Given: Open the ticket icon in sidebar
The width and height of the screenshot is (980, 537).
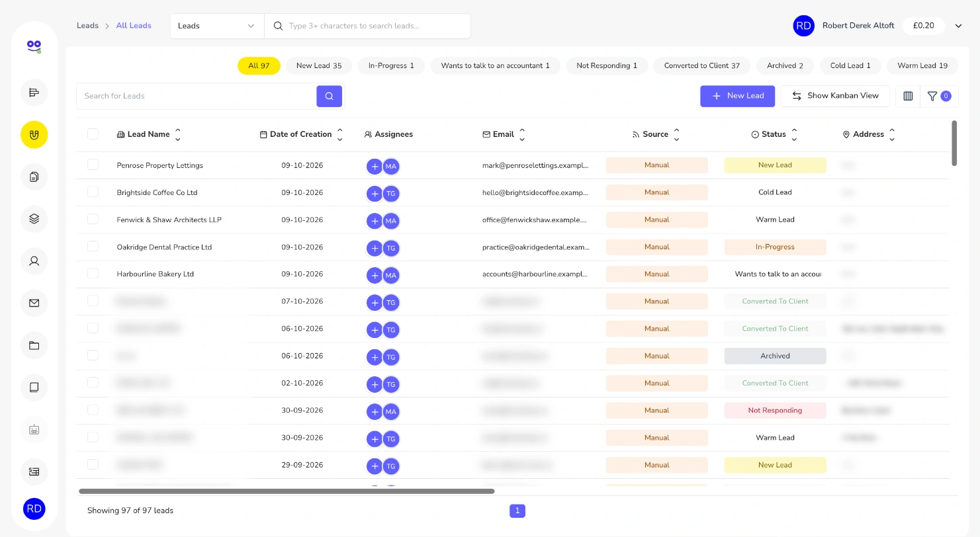Looking at the screenshot, I should click(34, 472).
